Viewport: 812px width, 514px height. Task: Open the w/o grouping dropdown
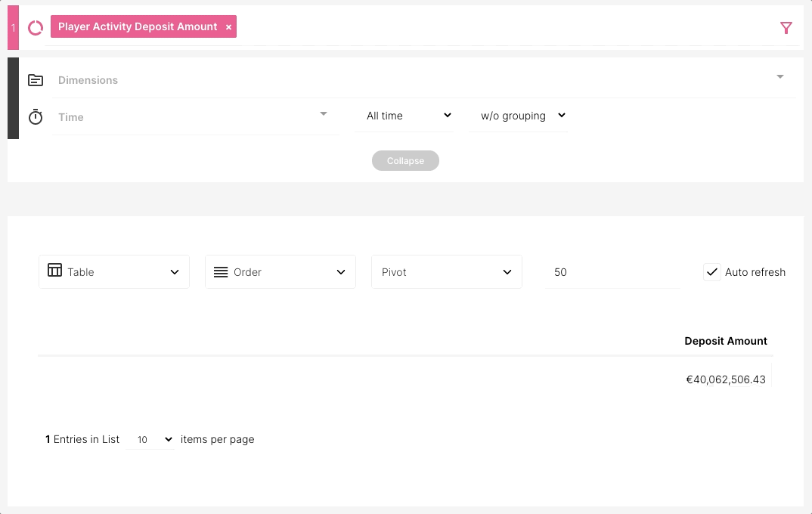519,116
